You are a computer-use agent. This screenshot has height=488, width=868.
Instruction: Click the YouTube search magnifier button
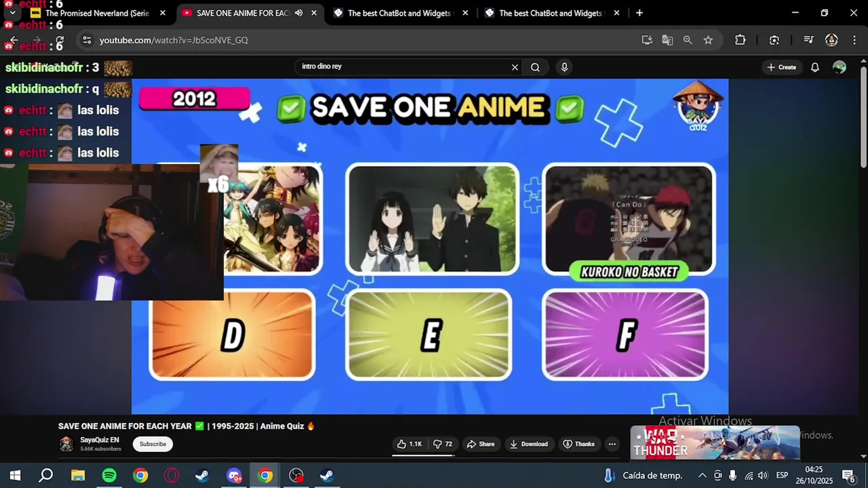tap(535, 67)
